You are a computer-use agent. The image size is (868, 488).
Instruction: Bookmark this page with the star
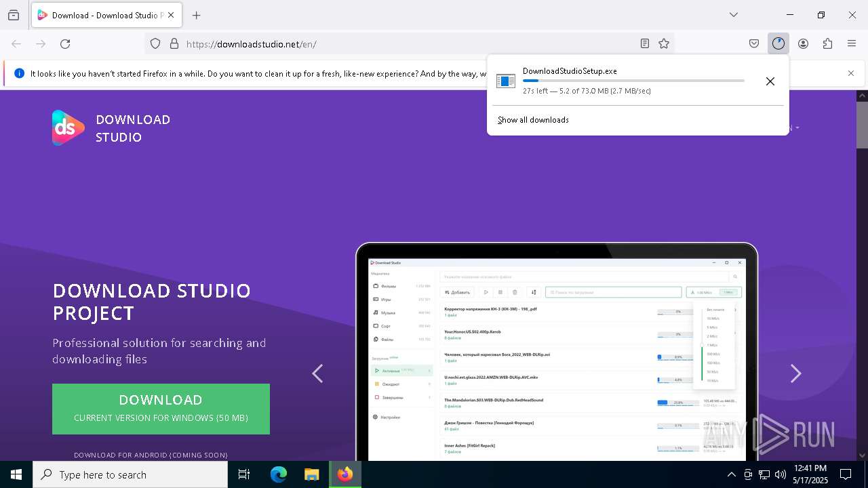click(x=664, y=43)
